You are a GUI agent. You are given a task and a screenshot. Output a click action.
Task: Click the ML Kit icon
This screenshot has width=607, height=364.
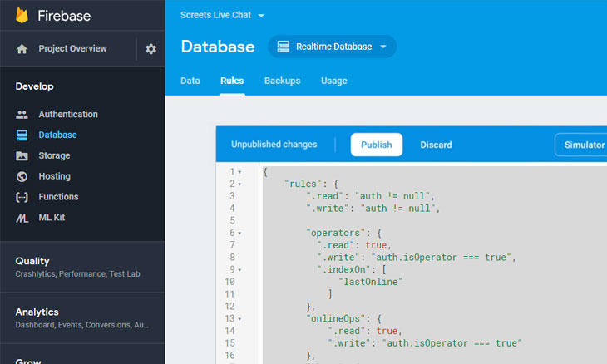coord(22,219)
